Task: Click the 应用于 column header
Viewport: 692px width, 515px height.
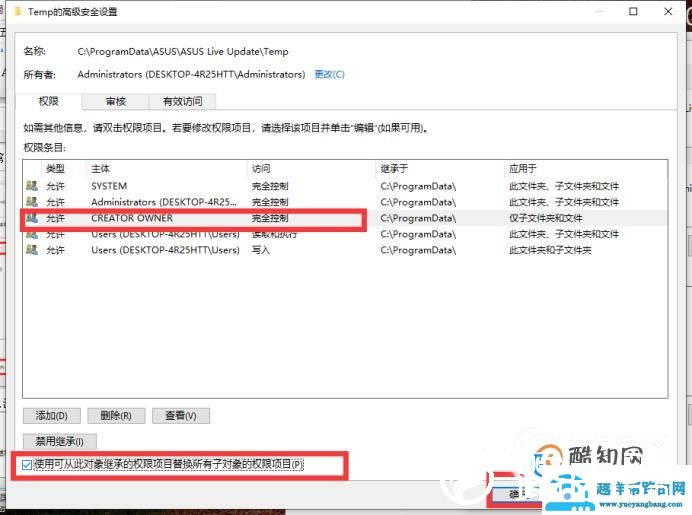Action: [x=523, y=169]
